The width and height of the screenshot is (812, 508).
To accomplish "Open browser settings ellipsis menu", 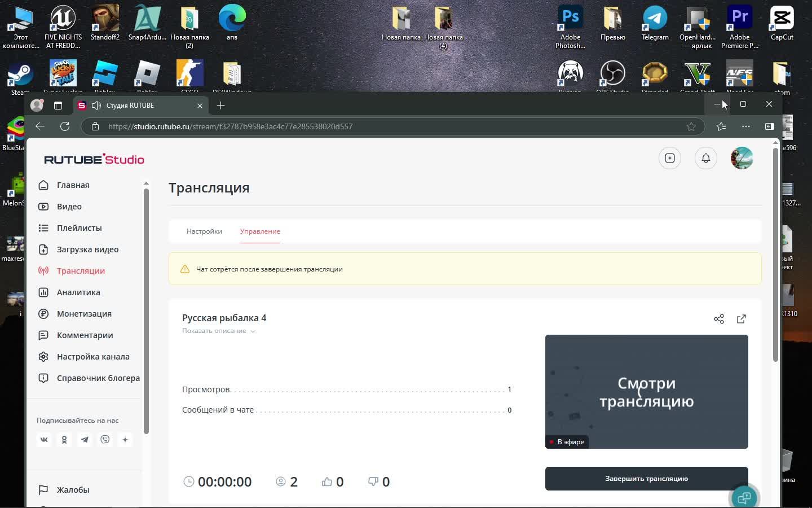I will (x=745, y=126).
